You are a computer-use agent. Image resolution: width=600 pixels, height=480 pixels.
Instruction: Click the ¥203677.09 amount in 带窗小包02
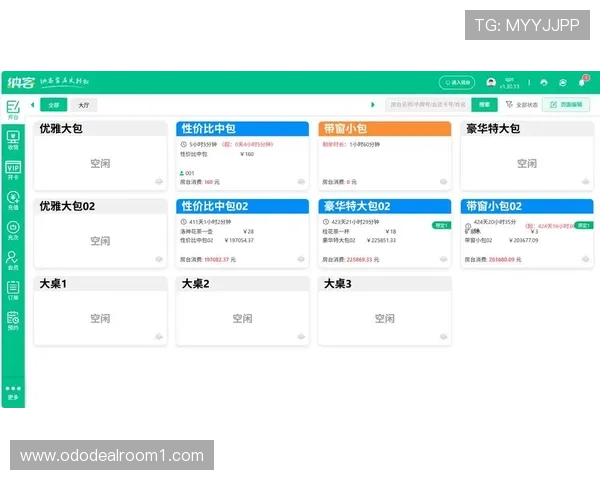point(523,240)
